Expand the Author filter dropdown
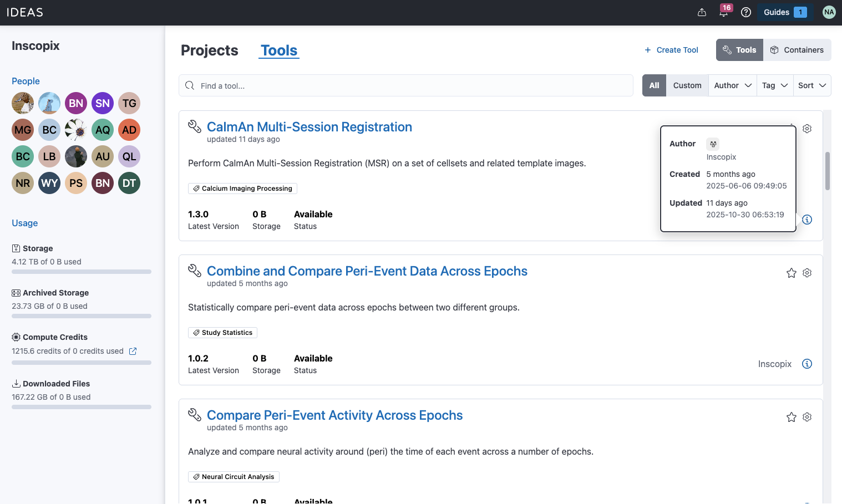The image size is (842, 504). pyautogui.click(x=733, y=85)
